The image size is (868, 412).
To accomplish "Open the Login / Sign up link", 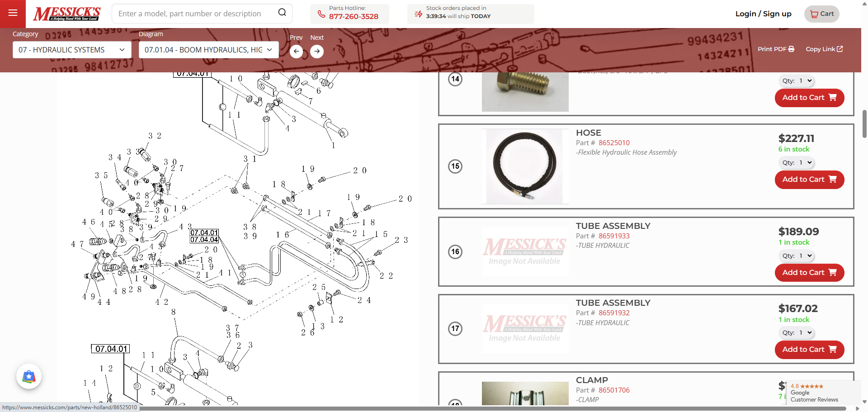I will [x=763, y=14].
